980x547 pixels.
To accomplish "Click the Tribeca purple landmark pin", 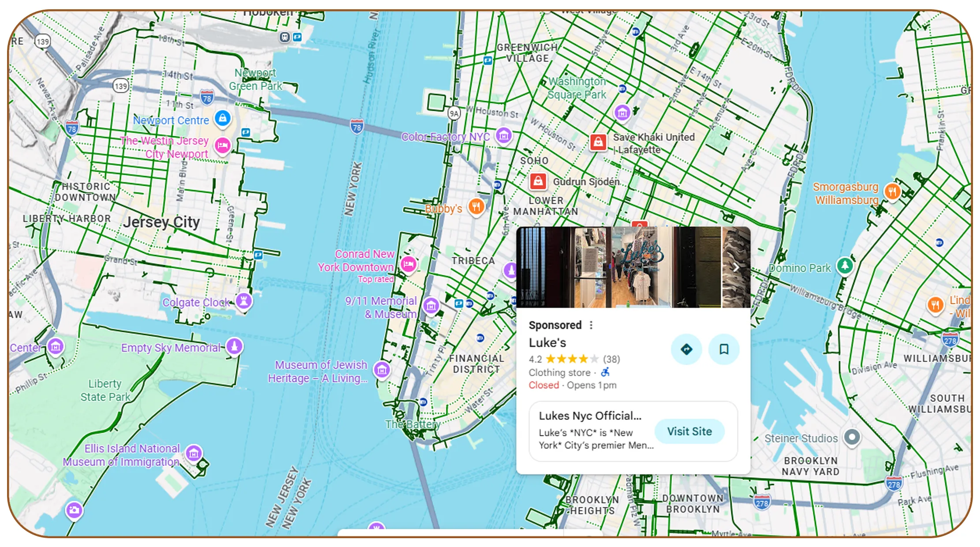I will [510, 270].
